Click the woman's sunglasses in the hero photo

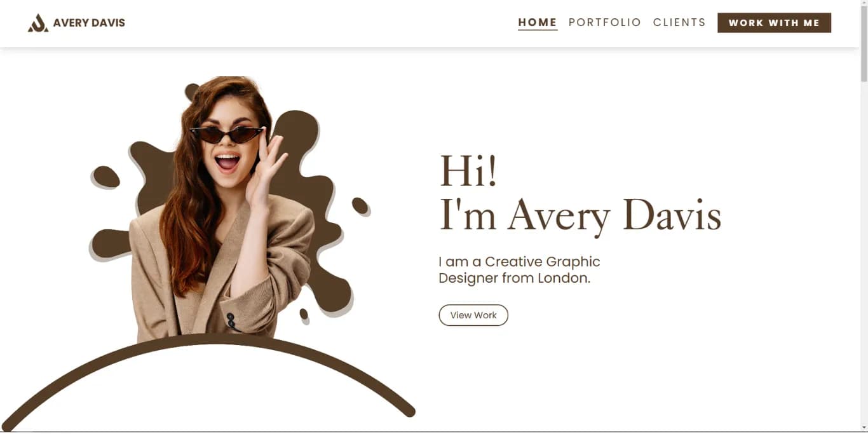226,135
